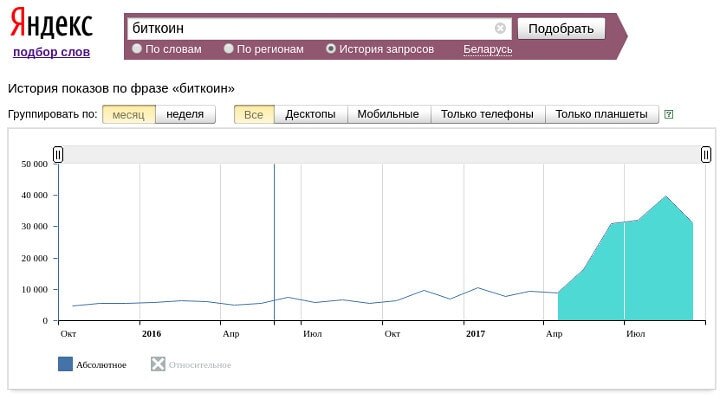Viewport: 720px width, 399px height.
Task: Grab the right range slider handle
Action: tap(706, 155)
